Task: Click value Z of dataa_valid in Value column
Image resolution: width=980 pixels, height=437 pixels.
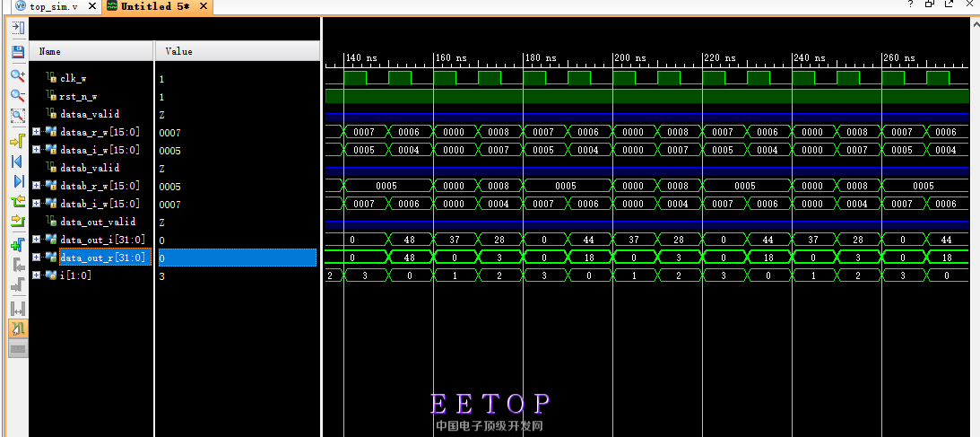Action: coord(162,115)
